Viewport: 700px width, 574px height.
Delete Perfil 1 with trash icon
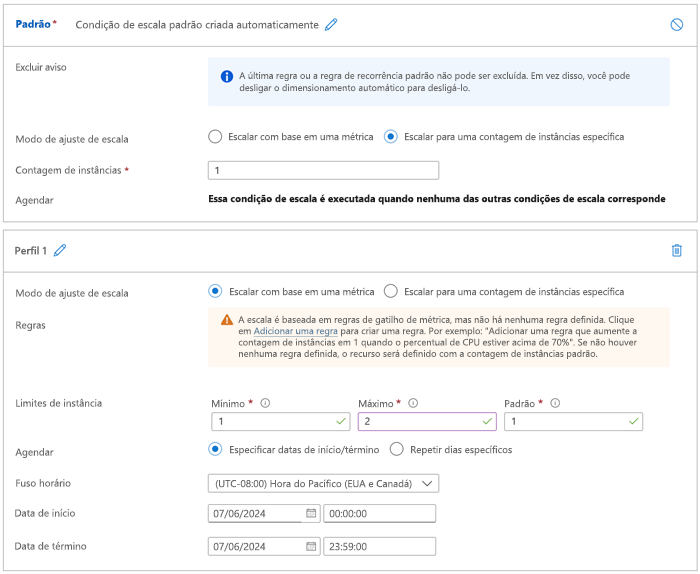point(676,250)
